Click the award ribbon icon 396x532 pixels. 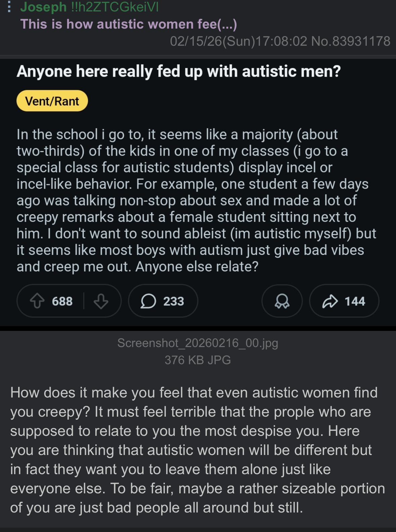click(x=282, y=301)
